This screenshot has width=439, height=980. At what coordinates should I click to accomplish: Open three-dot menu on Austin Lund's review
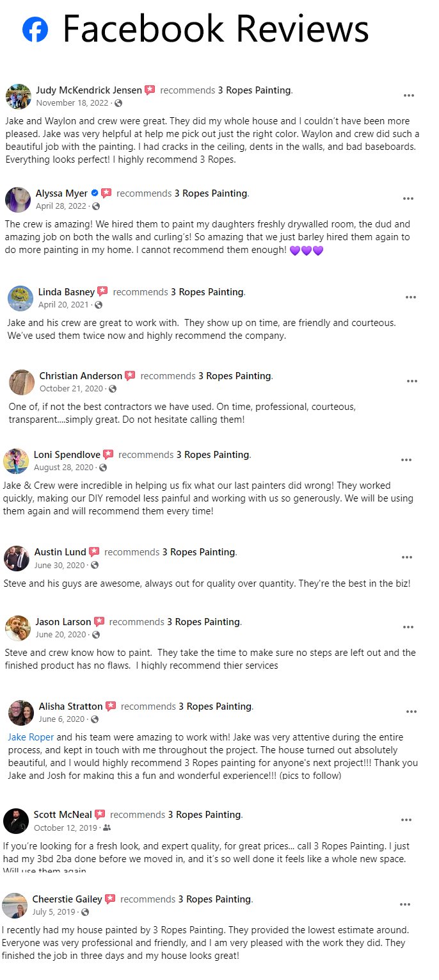tap(407, 557)
